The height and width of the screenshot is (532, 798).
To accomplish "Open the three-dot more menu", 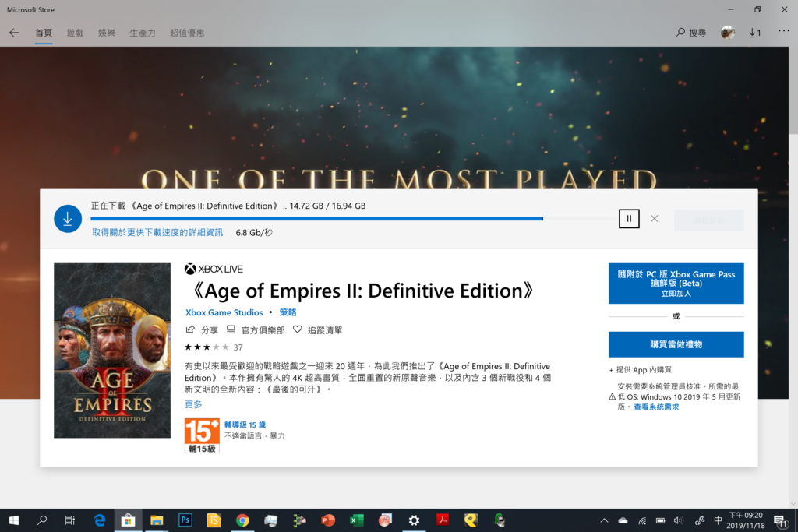I will pyautogui.click(x=784, y=31).
